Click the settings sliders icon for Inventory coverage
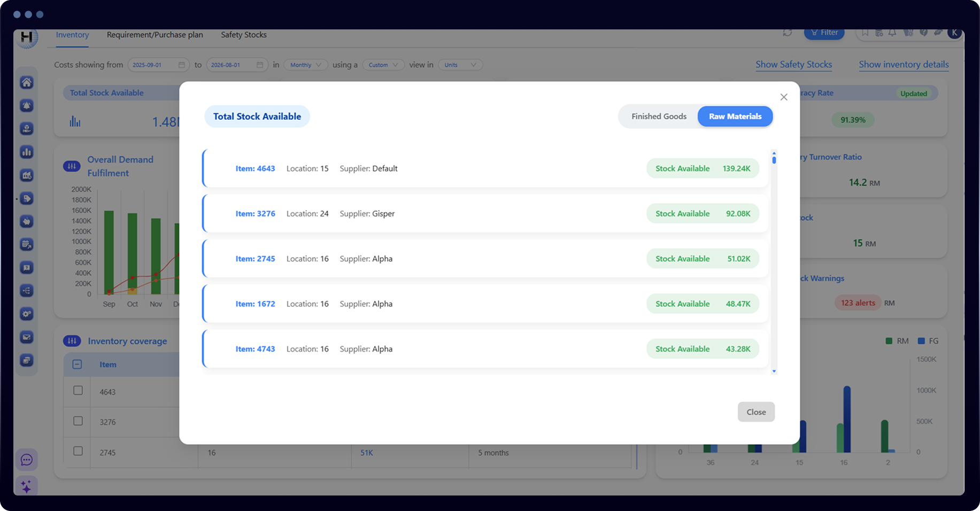Image resolution: width=980 pixels, height=511 pixels. tap(72, 341)
